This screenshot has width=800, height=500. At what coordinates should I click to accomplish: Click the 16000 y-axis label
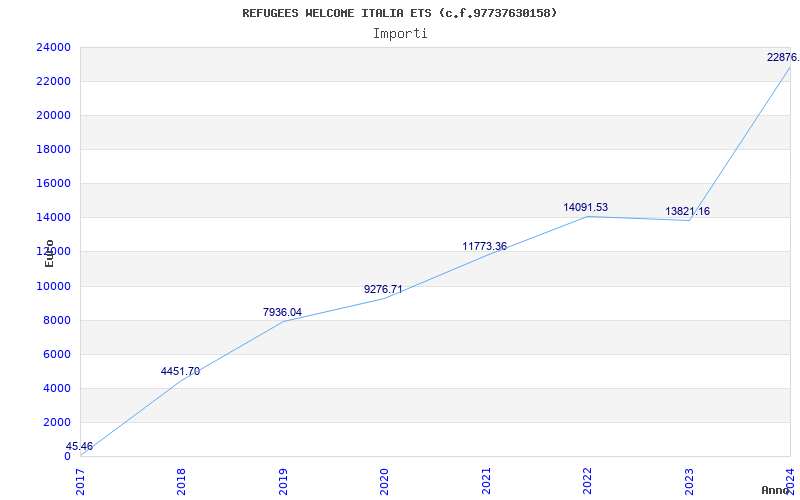(53, 184)
